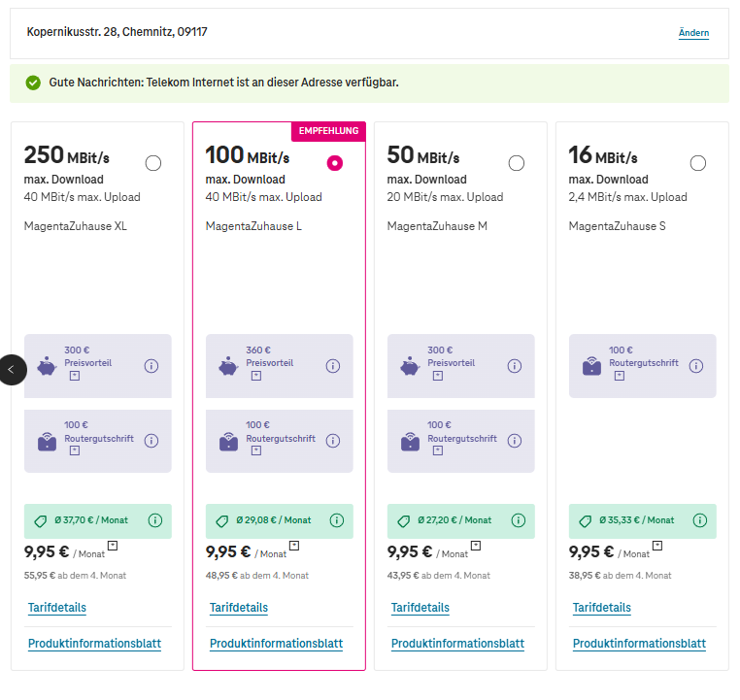740x700 pixels.
Task: Click footnote marker under 300 € Preisvorteil XL
Action: tap(75, 376)
